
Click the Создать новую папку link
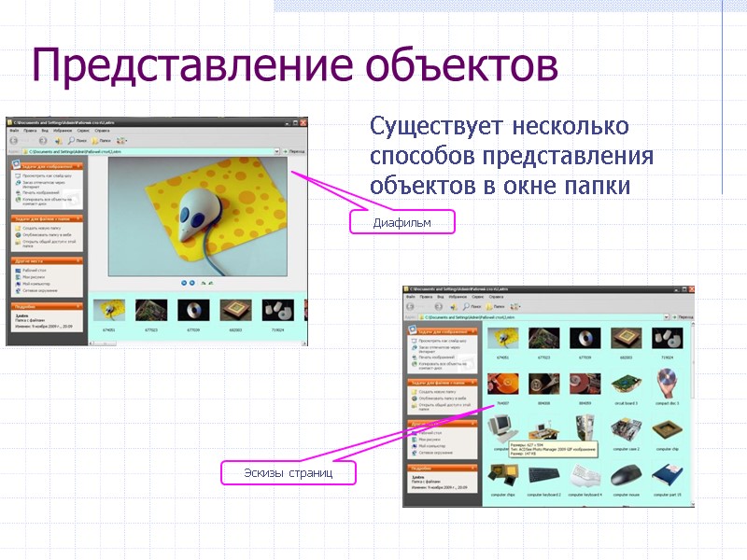point(44,229)
